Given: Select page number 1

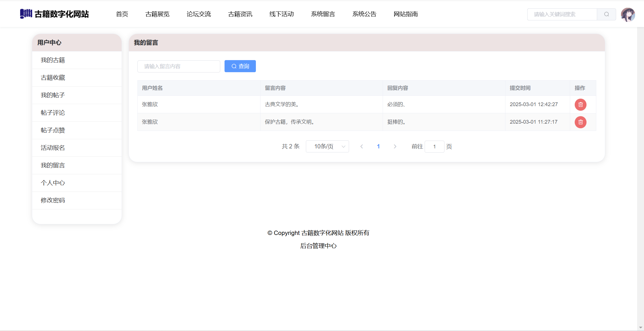Looking at the screenshot, I should coord(378,147).
